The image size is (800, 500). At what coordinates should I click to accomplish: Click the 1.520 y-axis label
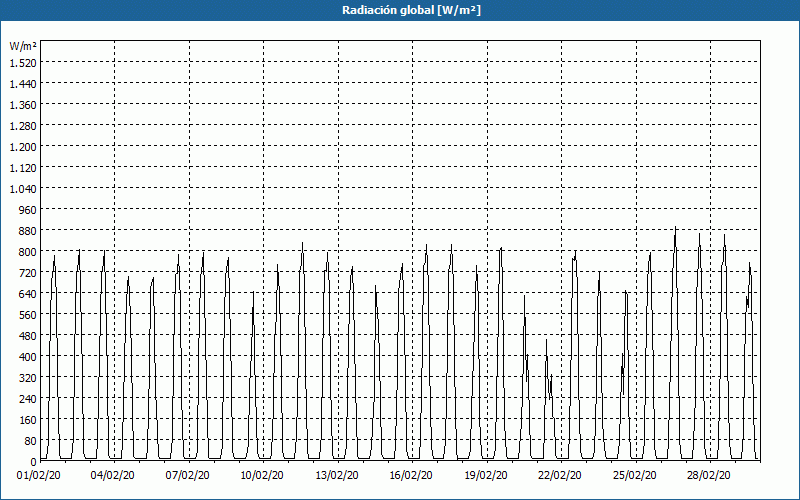[x=23, y=63]
